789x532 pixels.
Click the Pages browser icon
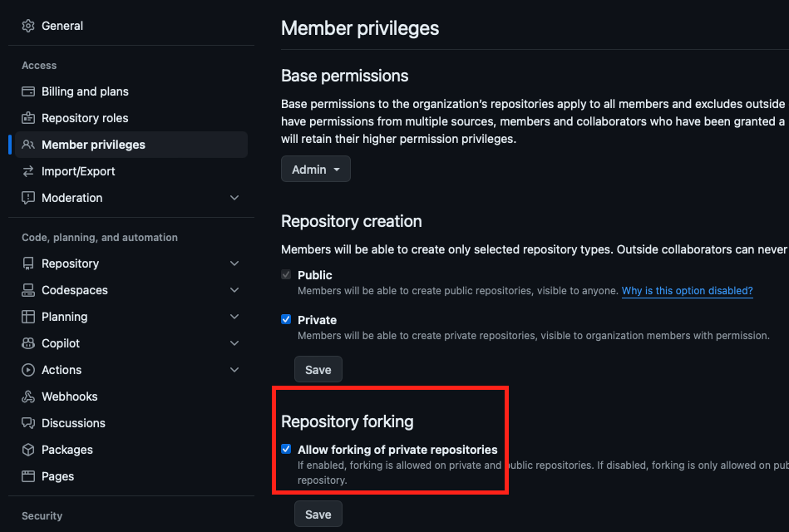(x=28, y=476)
